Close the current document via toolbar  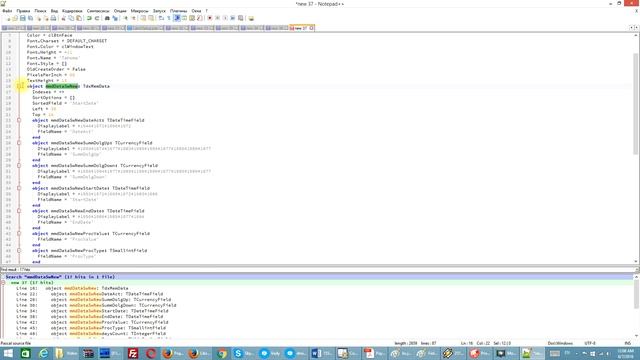click(x=39, y=18)
